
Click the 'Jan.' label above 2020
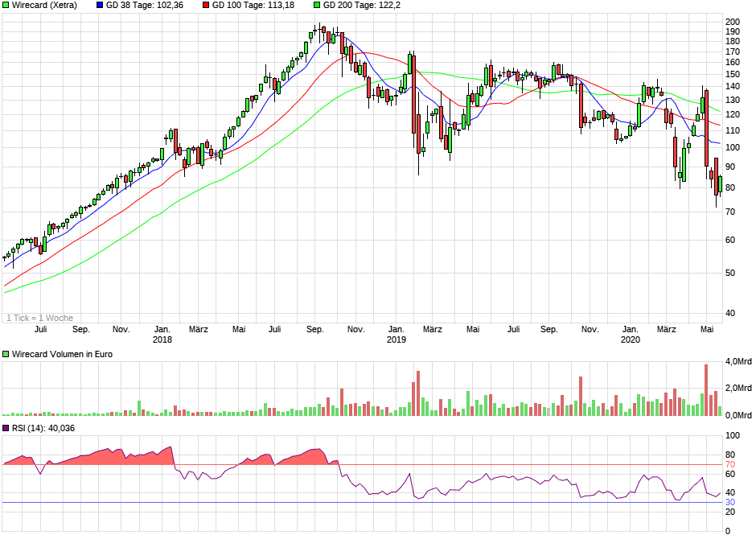(631, 329)
